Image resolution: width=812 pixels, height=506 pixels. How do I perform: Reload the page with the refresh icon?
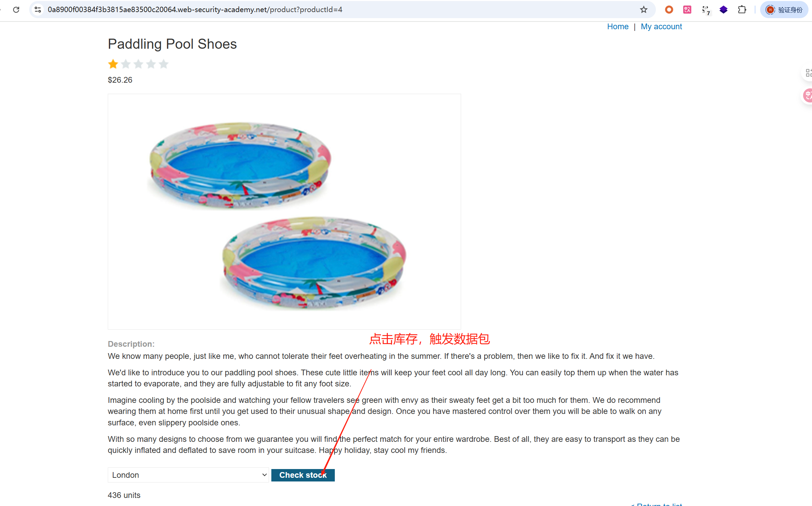[16, 10]
